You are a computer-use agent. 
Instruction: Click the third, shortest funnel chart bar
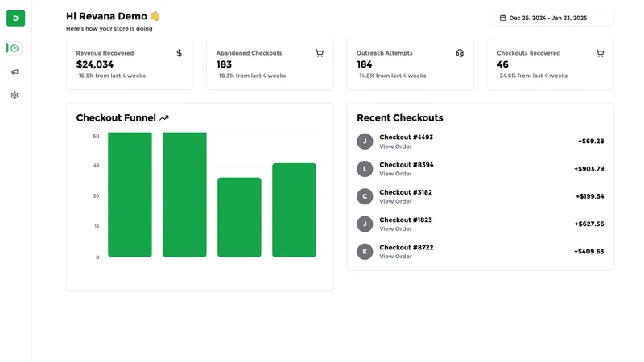(x=239, y=217)
